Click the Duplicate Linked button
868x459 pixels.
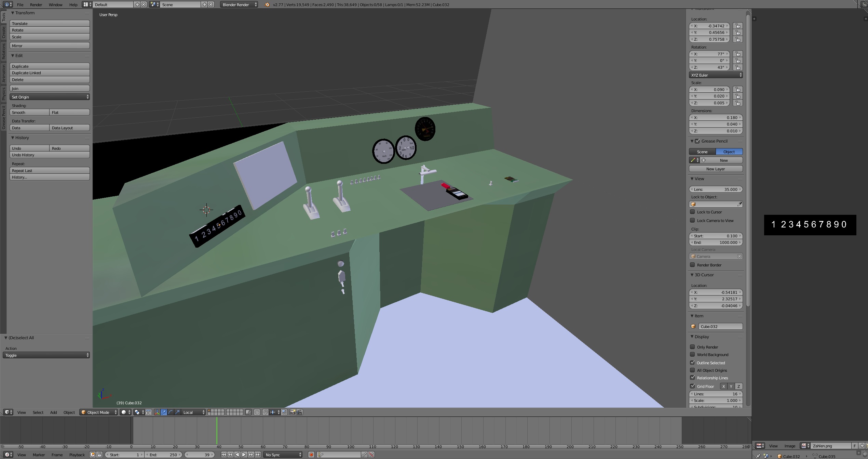tap(50, 73)
